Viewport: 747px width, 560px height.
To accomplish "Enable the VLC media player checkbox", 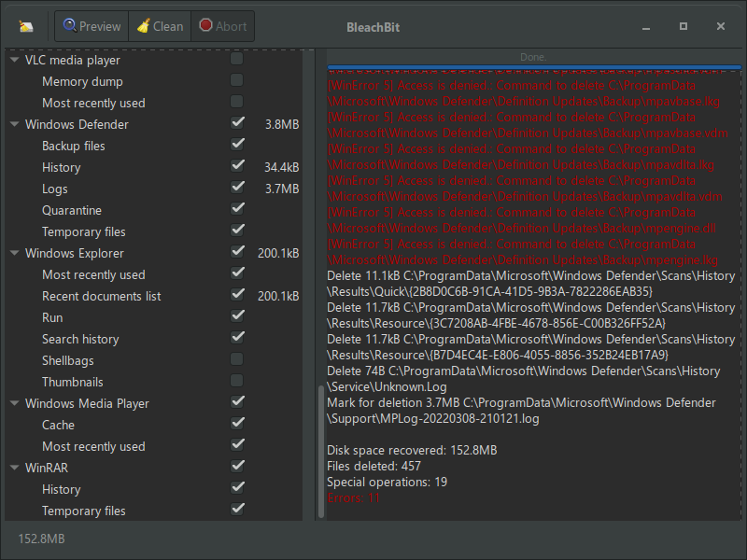I will [x=237, y=59].
